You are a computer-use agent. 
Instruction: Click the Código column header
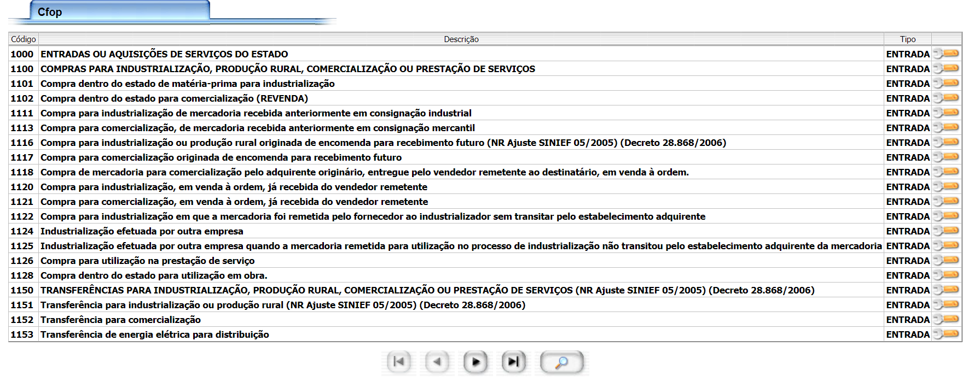(24, 39)
